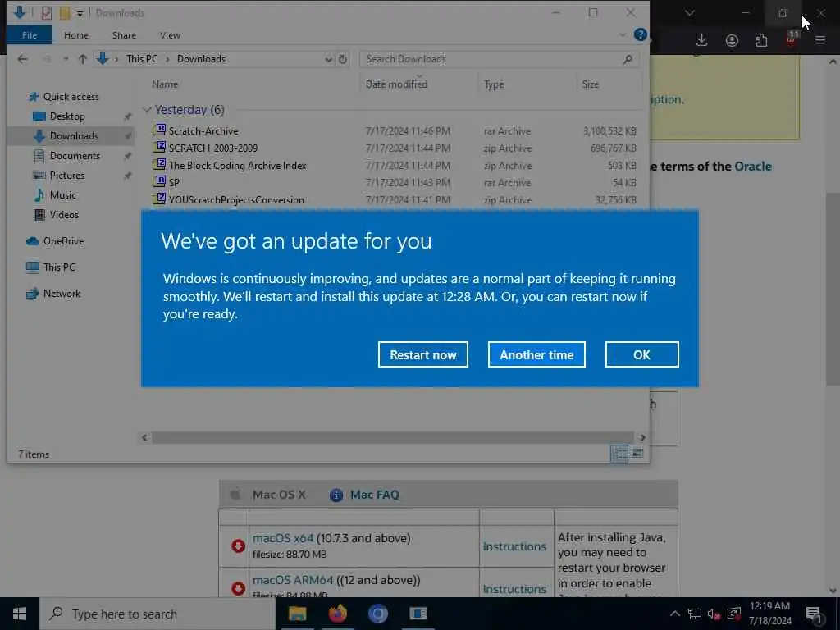
Task: Open the File tab in Explorer
Action: (x=30, y=35)
